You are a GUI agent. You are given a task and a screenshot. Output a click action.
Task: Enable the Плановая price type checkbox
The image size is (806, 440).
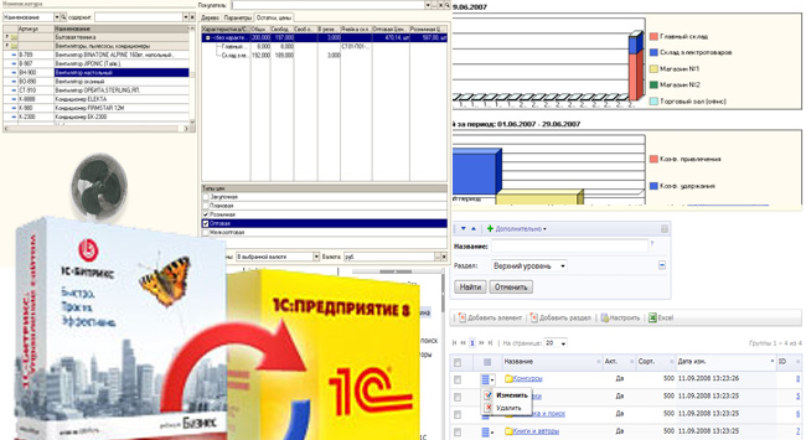click(206, 206)
